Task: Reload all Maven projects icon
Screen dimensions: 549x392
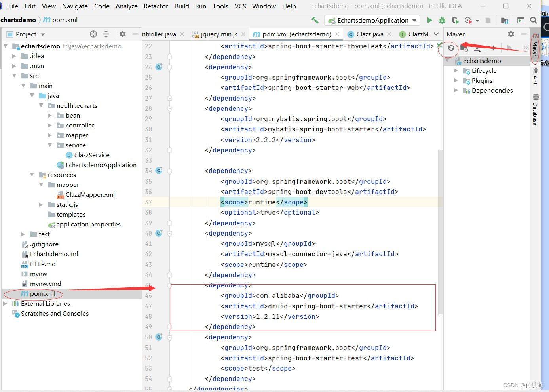Action: click(x=451, y=48)
